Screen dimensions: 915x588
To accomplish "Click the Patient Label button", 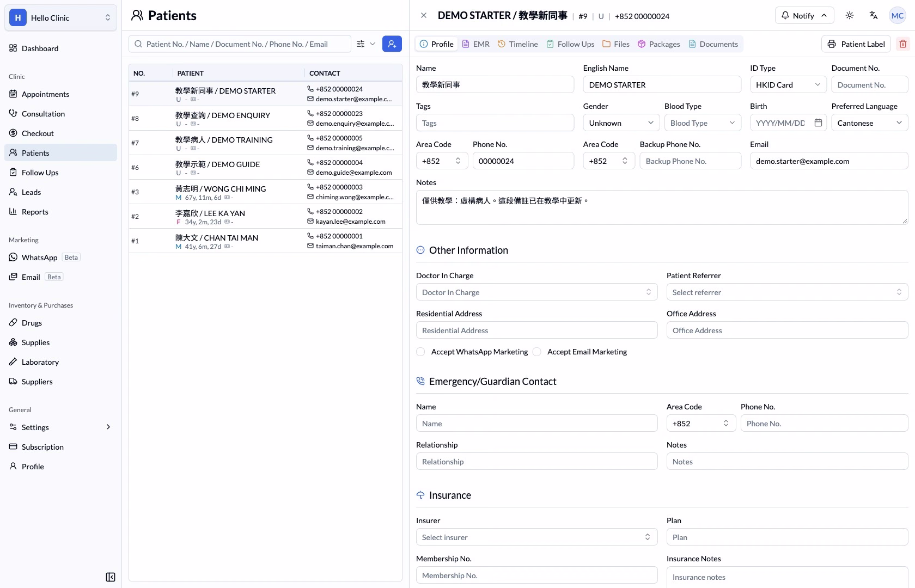I will click(856, 44).
